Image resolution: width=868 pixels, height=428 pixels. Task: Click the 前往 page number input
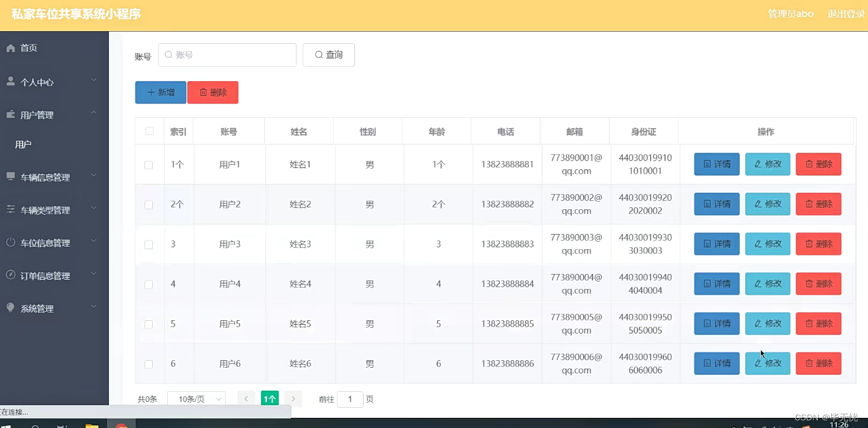(350, 399)
